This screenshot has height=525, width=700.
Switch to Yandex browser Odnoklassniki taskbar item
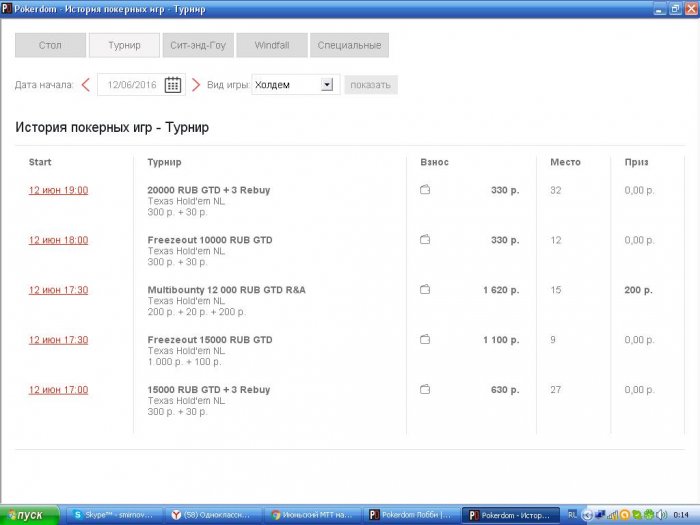(212, 515)
